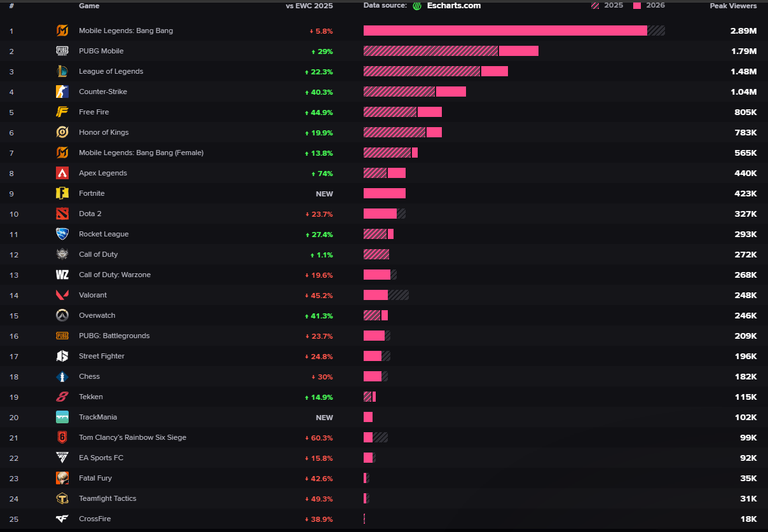Click the Dota 2 game icon
This screenshot has height=532, width=768.
pyautogui.click(x=62, y=214)
